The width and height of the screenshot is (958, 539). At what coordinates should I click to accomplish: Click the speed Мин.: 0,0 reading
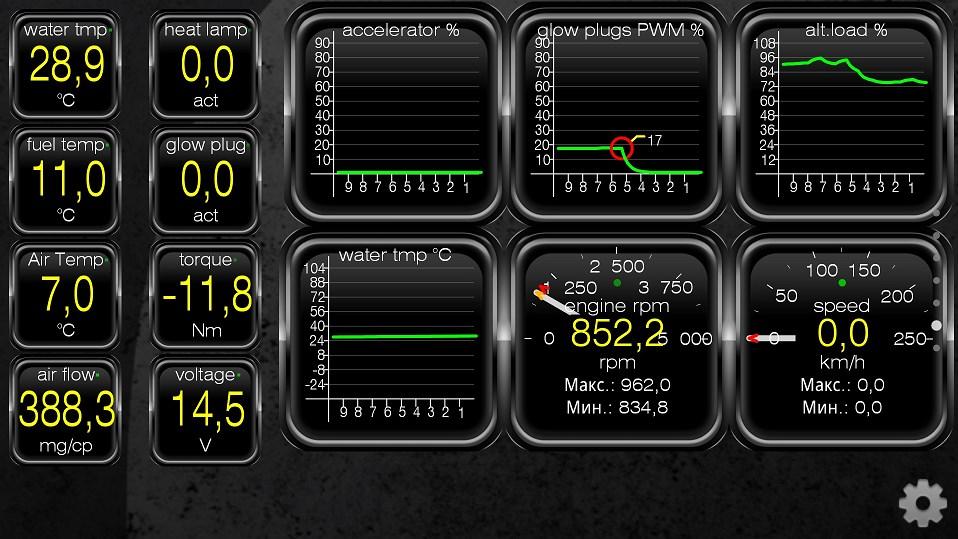[x=842, y=408]
